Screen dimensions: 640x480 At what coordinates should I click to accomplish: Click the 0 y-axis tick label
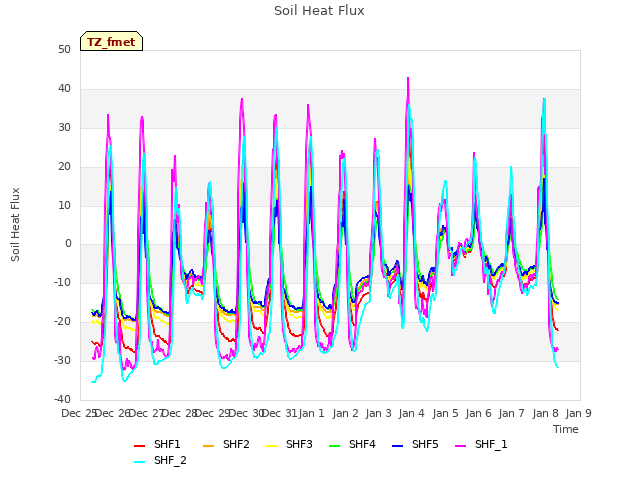click(68, 244)
